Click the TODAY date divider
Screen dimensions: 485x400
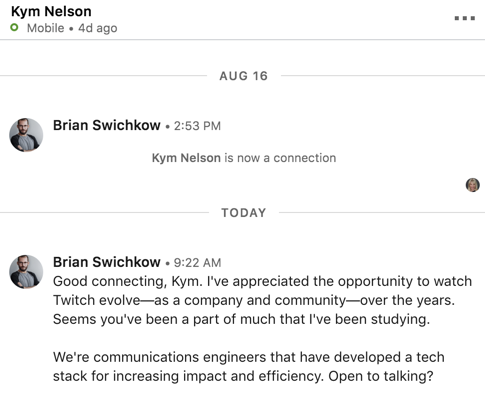tap(244, 213)
